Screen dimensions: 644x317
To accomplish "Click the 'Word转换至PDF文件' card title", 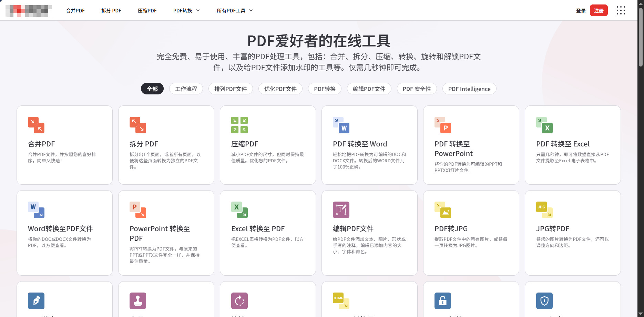I will pyautogui.click(x=60, y=229).
